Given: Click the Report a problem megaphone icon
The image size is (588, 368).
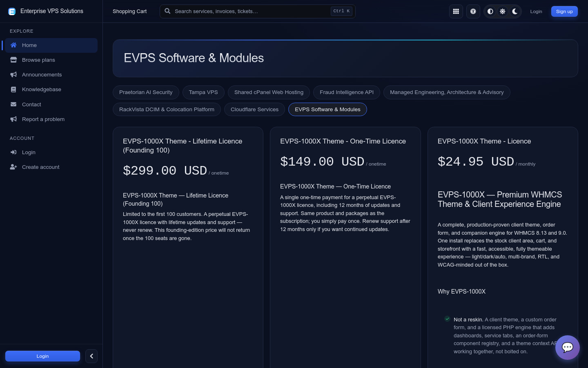Looking at the screenshot, I should (x=13, y=119).
